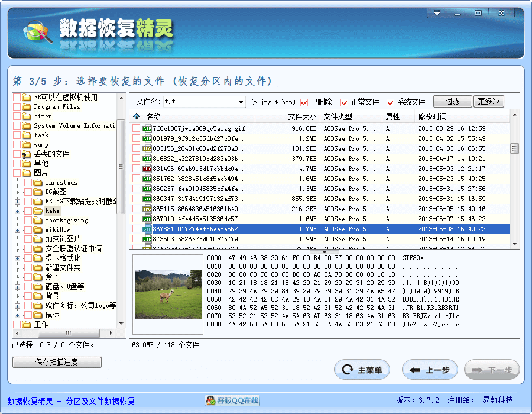Click the PNG icon of file 831496_69eb913d17cbbdc0e
Screen dimensions: 532x414
tap(147, 169)
